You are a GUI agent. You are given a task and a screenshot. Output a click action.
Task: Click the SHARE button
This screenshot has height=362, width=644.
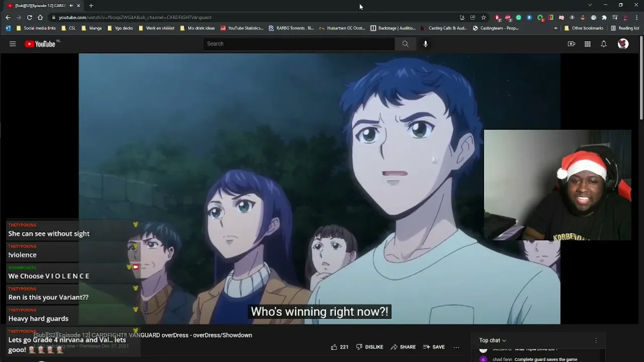pos(403,347)
